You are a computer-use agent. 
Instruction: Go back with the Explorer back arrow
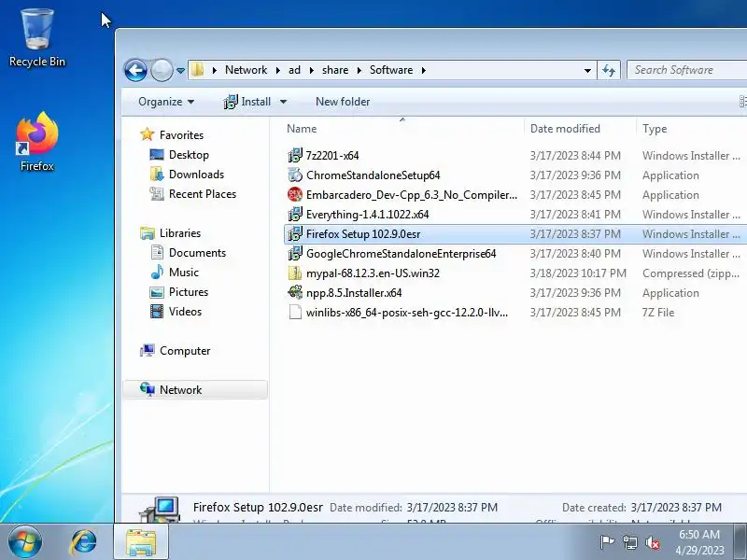pos(135,71)
